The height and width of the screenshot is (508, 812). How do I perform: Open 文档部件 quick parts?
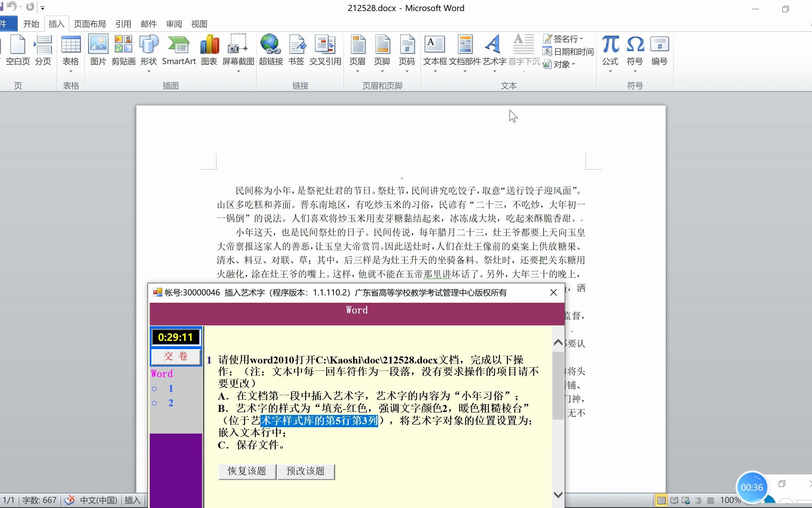465,50
